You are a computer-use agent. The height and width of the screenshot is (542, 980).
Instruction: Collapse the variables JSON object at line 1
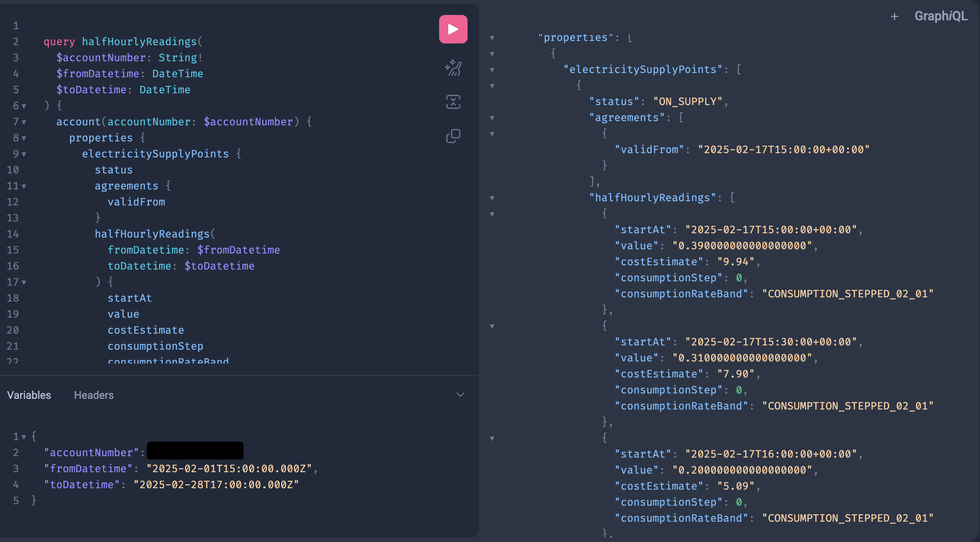click(x=24, y=437)
